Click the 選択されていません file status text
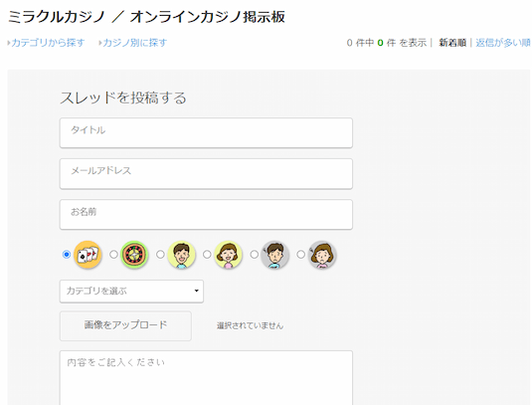Image resolution: width=532 pixels, height=405 pixels. pos(250,326)
